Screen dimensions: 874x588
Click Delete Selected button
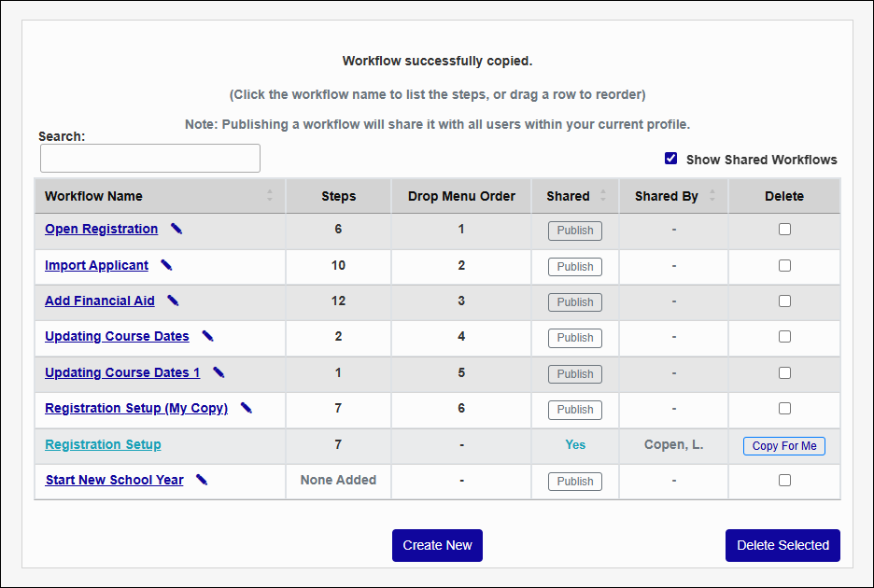782,545
